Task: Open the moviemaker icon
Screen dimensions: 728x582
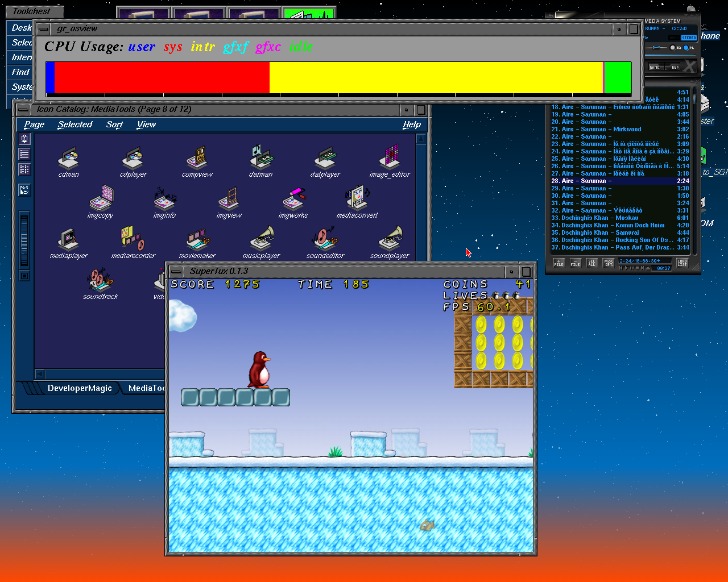Action: (x=197, y=243)
